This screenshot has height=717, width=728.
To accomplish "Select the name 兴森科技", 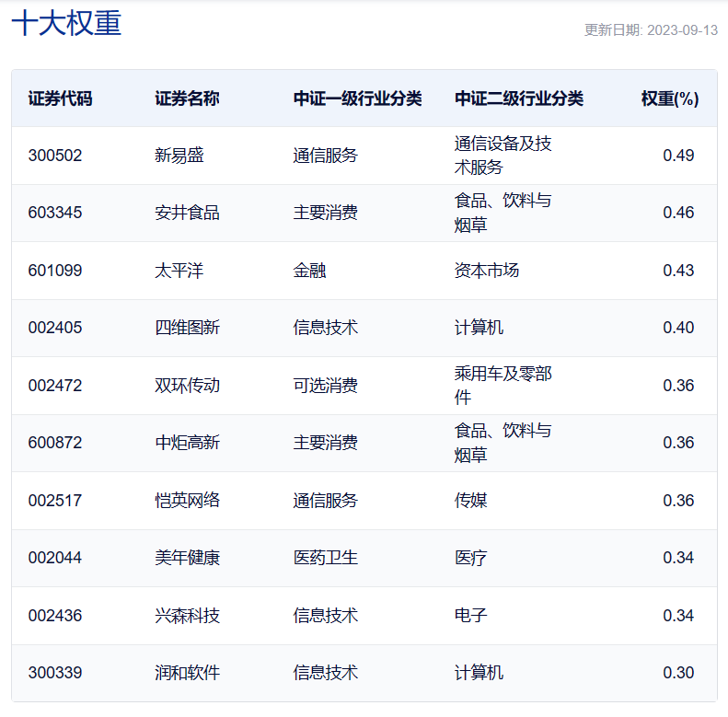I will (x=187, y=616).
